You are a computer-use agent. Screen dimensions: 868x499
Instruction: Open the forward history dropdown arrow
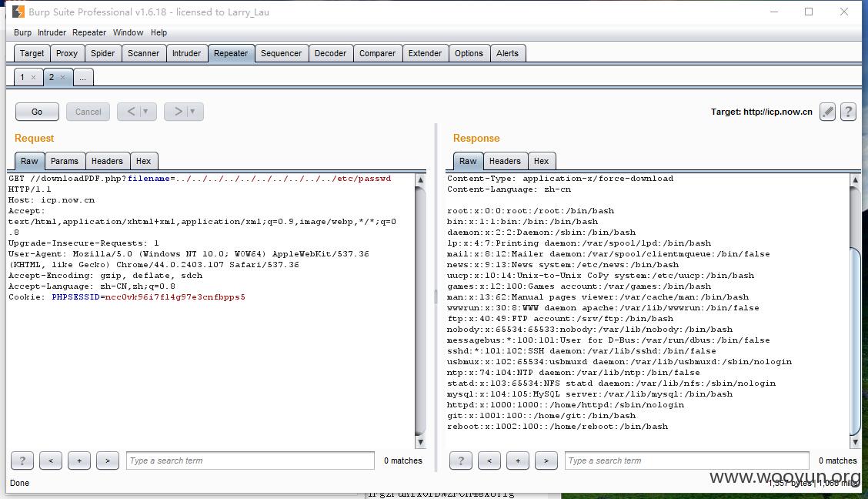point(192,112)
